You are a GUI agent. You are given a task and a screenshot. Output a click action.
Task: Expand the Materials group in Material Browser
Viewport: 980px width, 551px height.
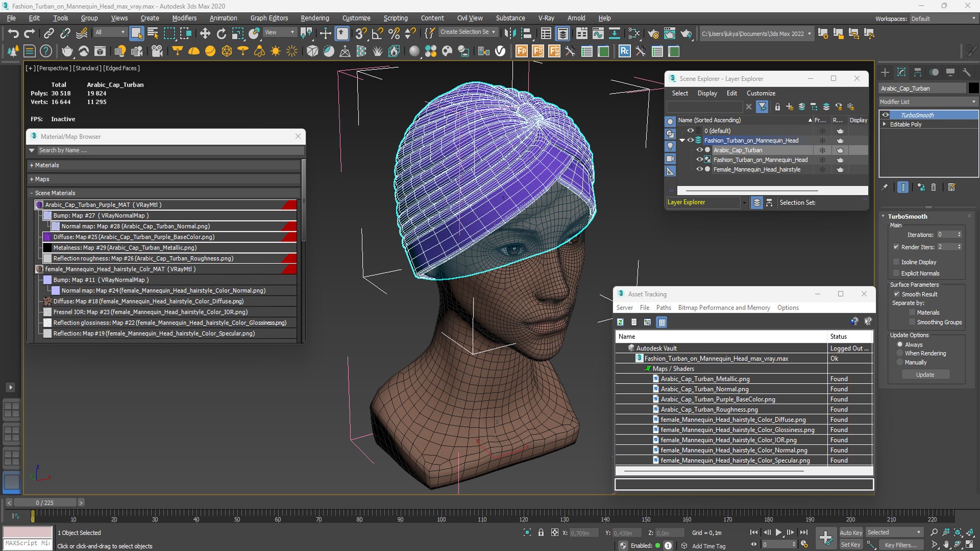coord(163,165)
